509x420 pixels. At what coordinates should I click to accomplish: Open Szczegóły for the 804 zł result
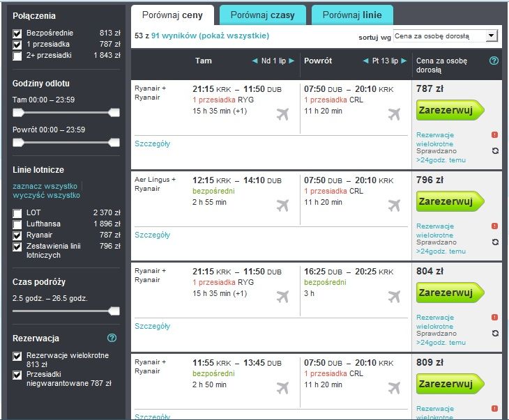coord(152,326)
